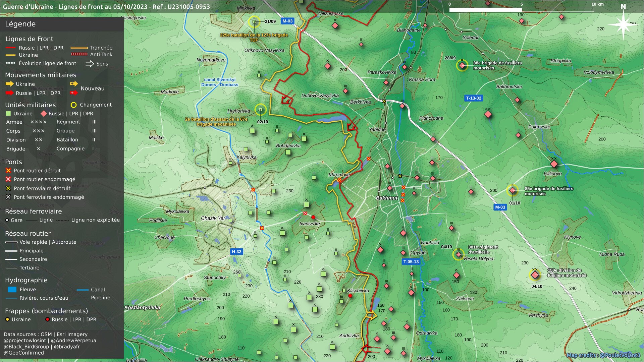The width and height of the screenshot is (644, 362).
Task: Click the Khromove village label
Action: point(339,175)
